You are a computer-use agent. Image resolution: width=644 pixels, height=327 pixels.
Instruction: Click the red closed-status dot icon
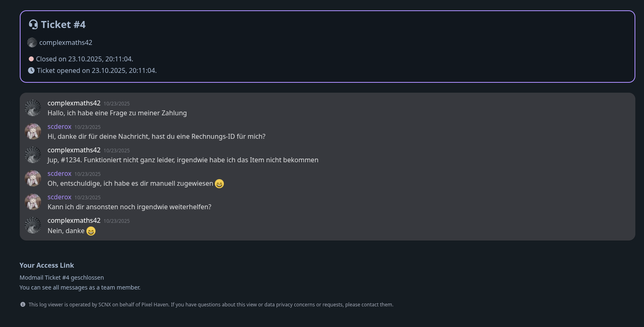pyautogui.click(x=31, y=58)
